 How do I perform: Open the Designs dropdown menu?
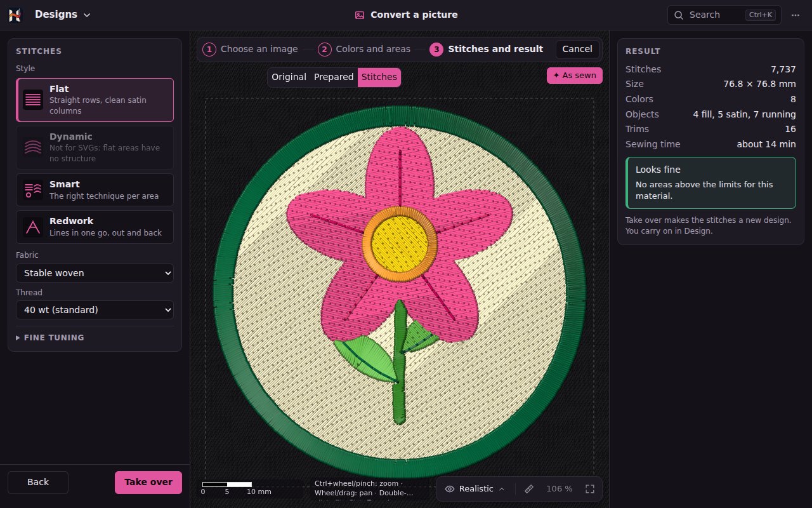(x=63, y=15)
